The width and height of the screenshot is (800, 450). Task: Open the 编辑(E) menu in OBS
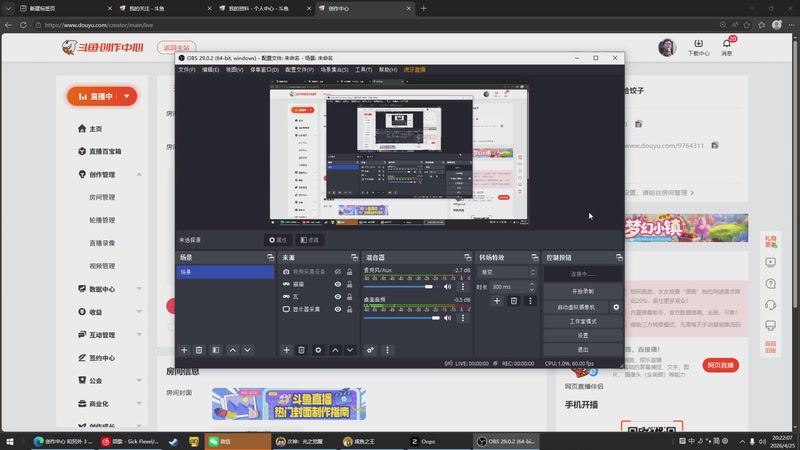210,70
